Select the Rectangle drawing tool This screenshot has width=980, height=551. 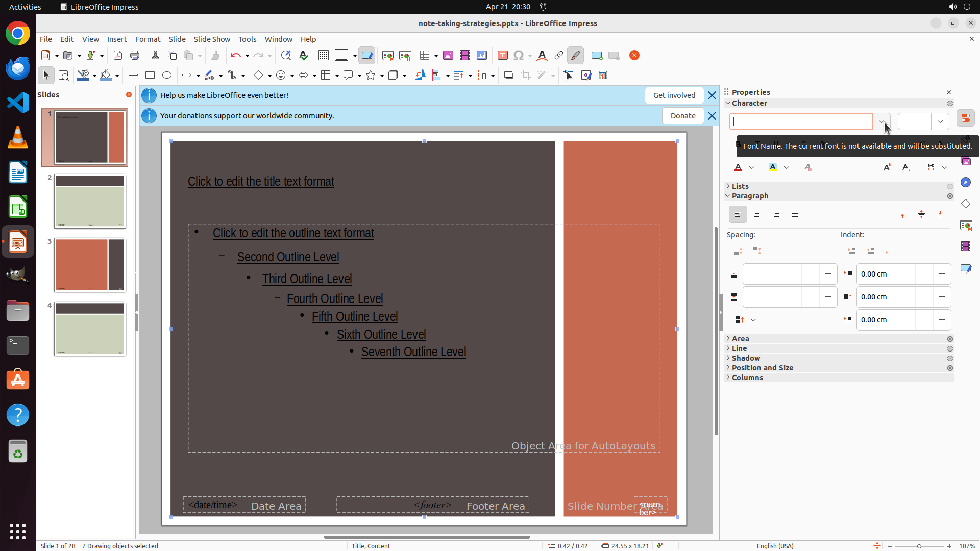tap(150, 76)
